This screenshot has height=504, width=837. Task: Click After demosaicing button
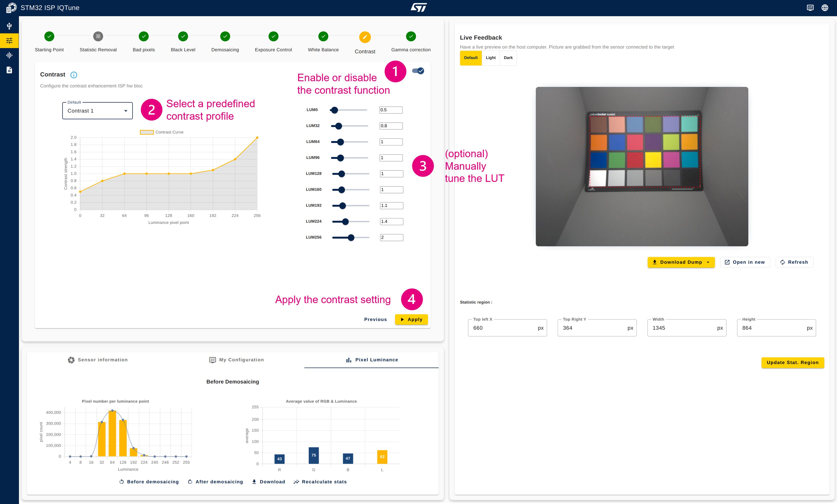coord(215,482)
